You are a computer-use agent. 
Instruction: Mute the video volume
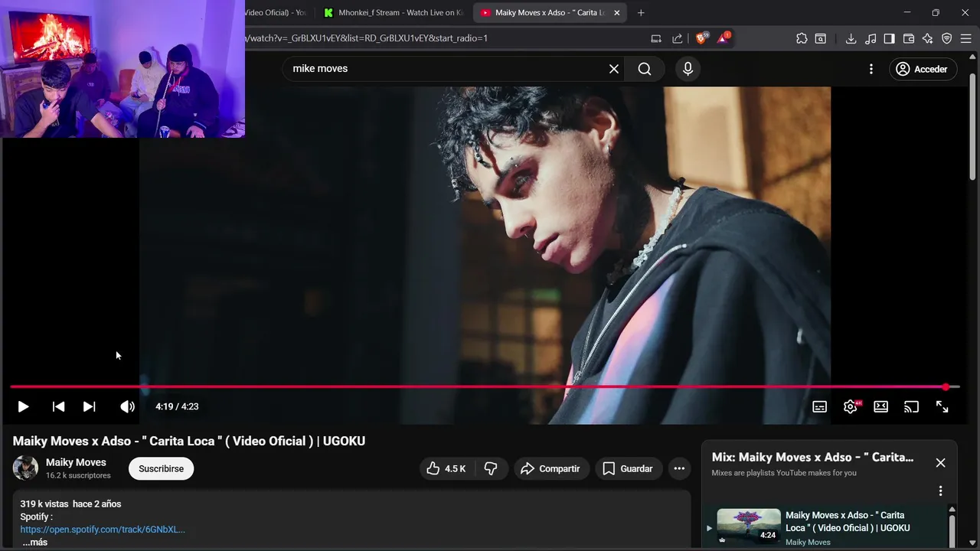point(127,406)
